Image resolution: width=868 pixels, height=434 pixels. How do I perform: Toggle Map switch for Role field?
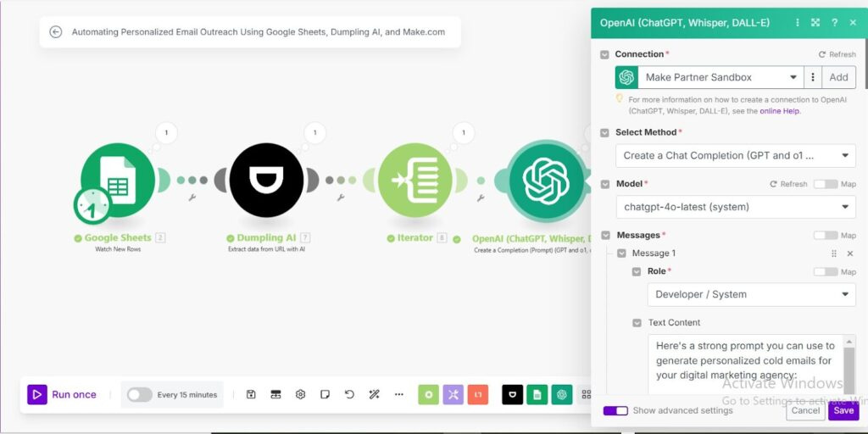point(826,272)
